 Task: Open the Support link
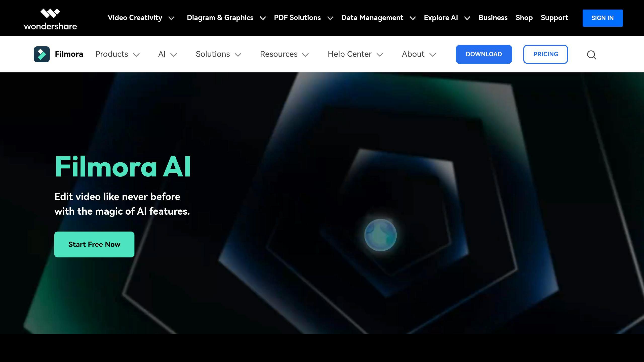coord(554,18)
